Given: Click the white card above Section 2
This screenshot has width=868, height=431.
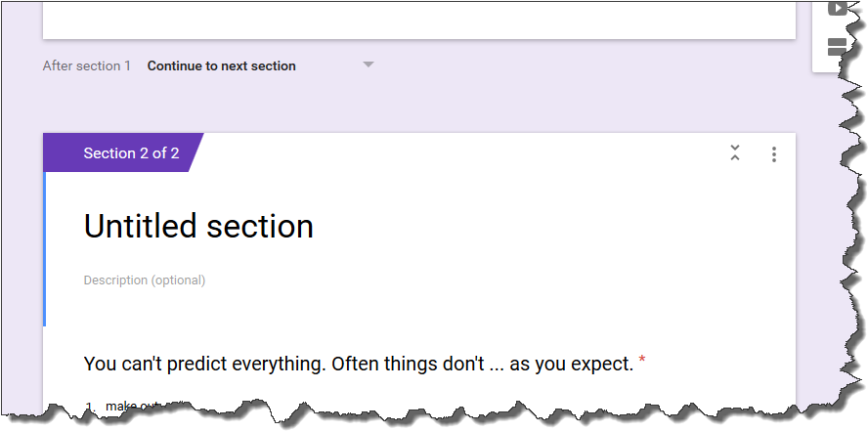Looking at the screenshot, I should coord(418,20).
